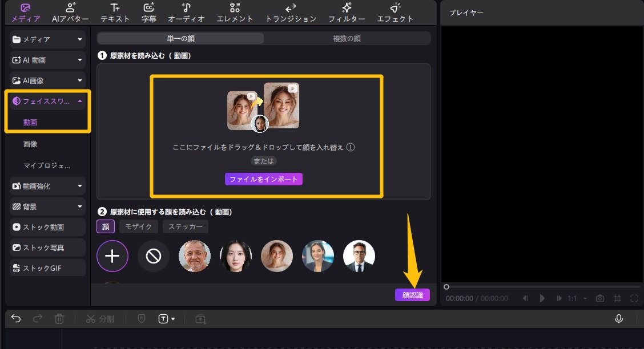644x349 pixels.
Task: Run face detection via 顔認識 button
Action: 413,294
